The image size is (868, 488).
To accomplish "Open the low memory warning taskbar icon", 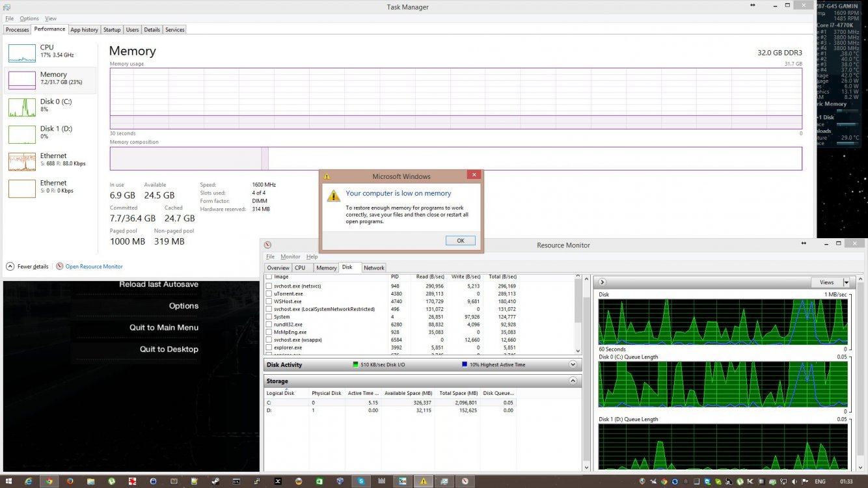I will pos(423,481).
